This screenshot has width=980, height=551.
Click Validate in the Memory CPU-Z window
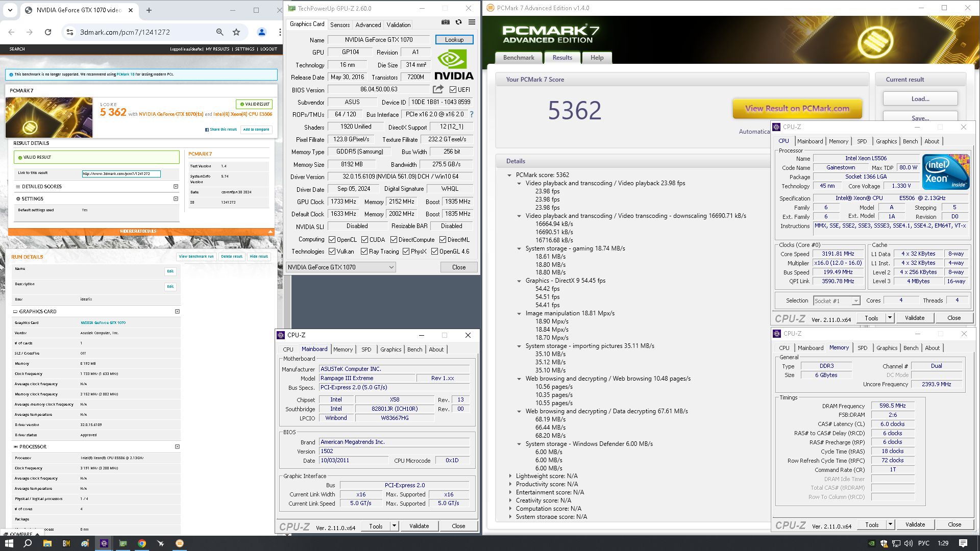click(x=915, y=524)
